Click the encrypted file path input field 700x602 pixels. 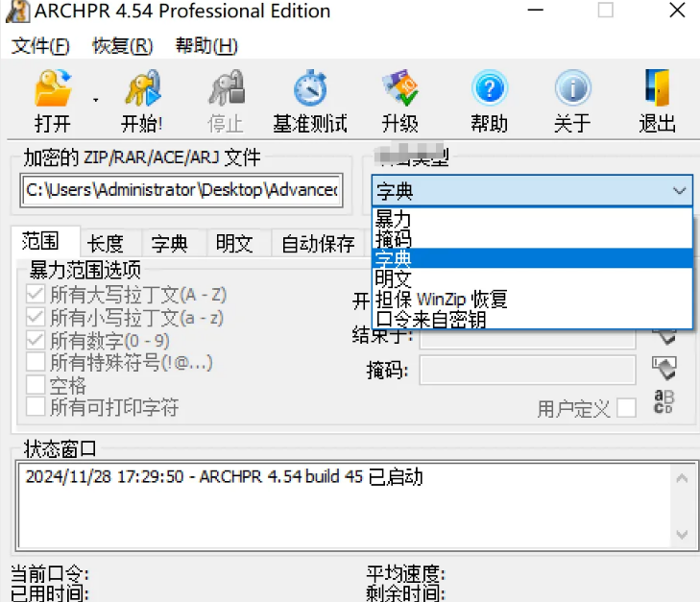coord(181,190)
